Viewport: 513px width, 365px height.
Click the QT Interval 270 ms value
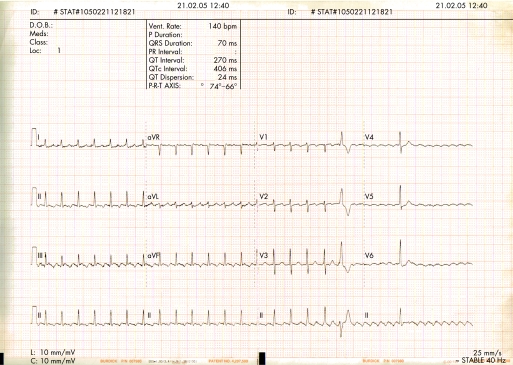[225, 60]
